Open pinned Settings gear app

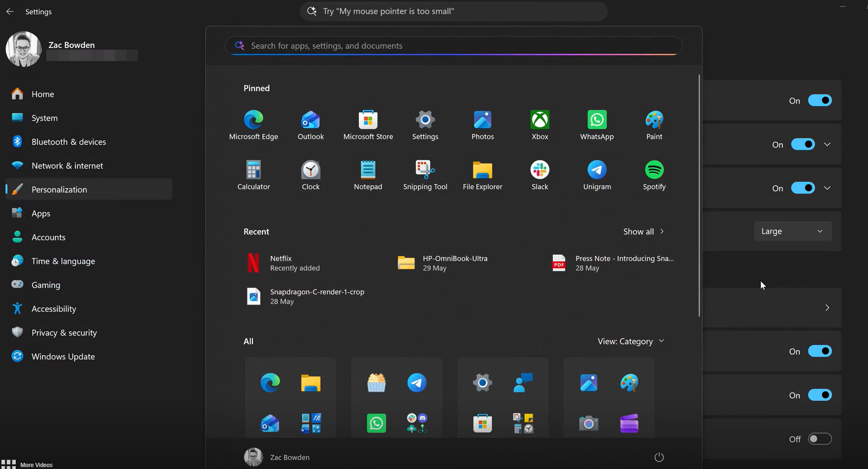point(425,125)
